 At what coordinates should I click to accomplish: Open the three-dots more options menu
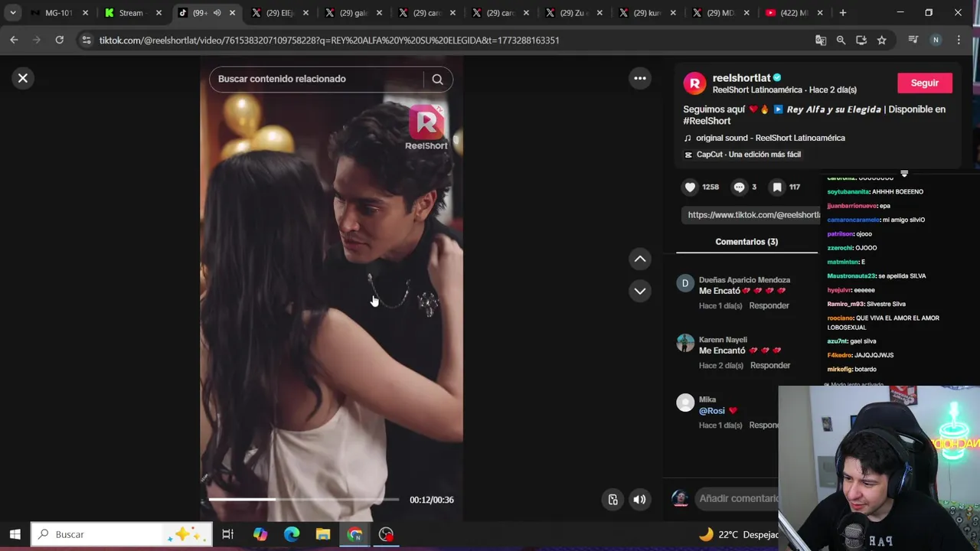click(640, 78)
